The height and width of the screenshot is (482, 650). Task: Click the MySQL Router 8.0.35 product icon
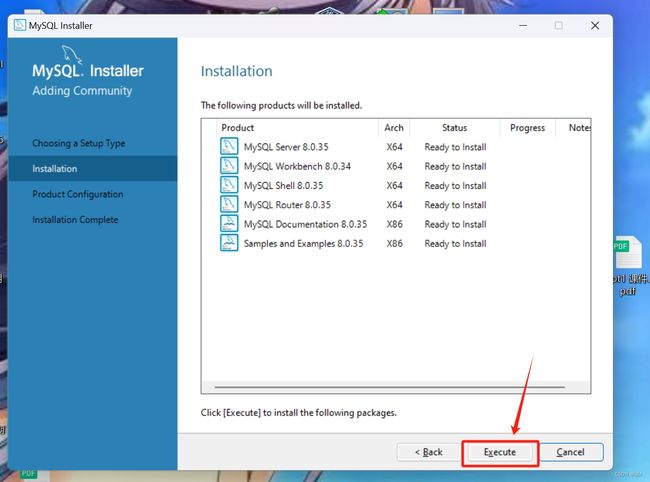click(x=229, y=204)
